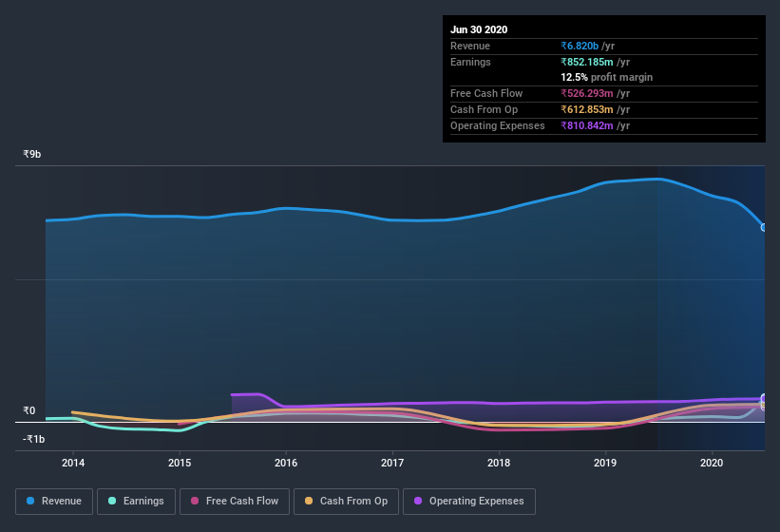Click the 2018 x-axis label
This screenshot has width=780, height=532.
point(499,463)
